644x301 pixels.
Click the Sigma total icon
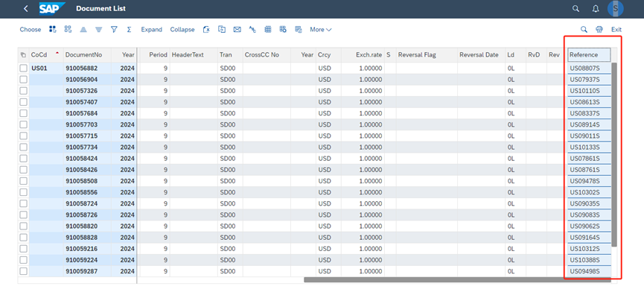coord(129,30)
